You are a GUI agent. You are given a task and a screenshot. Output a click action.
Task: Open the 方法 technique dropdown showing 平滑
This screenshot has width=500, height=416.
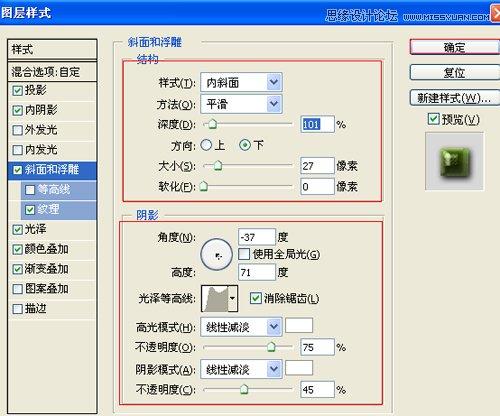click(241, 104)
